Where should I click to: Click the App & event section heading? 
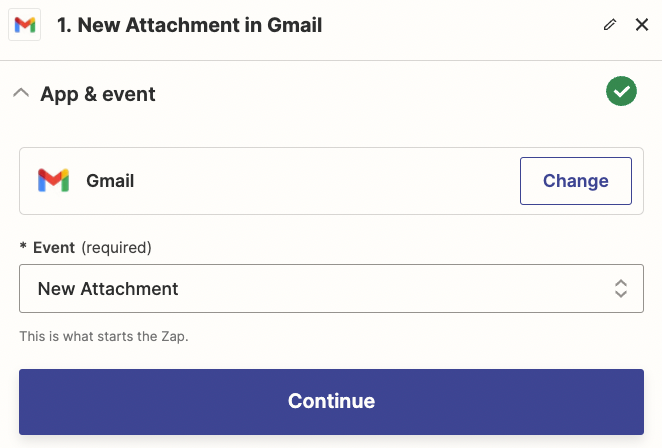(x=98, y=94)
